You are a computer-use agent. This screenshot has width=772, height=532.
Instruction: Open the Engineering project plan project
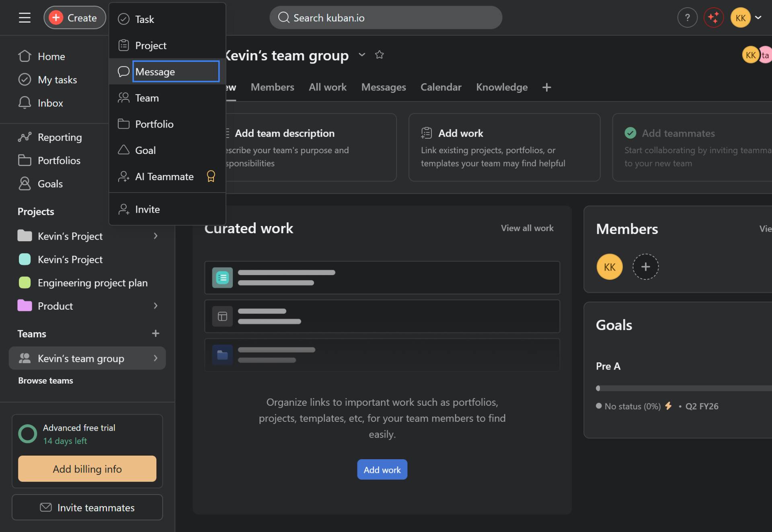[92, 283]
